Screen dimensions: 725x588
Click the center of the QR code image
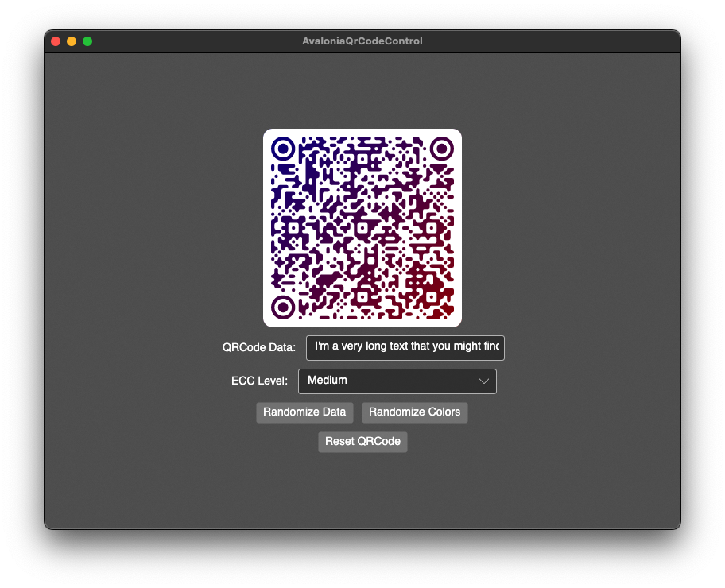coord(362,228)
